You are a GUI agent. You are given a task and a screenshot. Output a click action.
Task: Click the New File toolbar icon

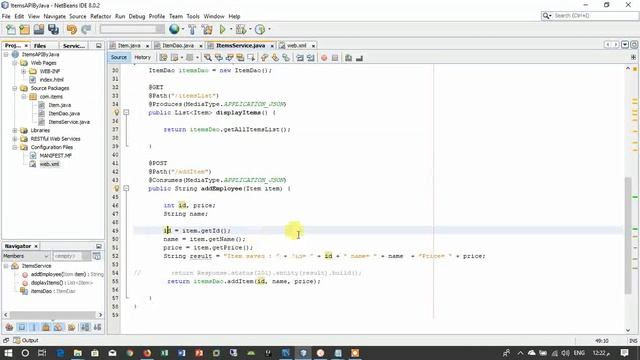pos(11,29)
